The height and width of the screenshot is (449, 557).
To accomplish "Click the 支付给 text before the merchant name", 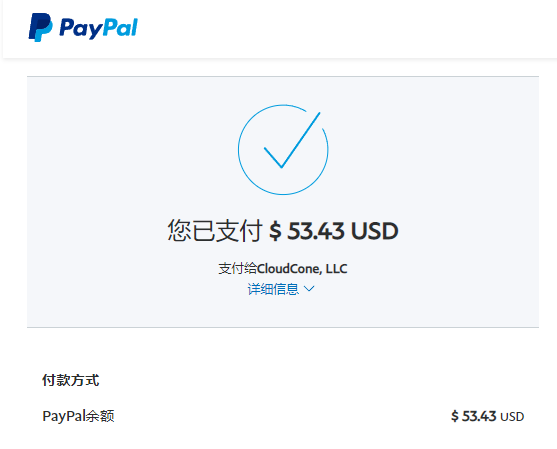I will pos(237,269).
